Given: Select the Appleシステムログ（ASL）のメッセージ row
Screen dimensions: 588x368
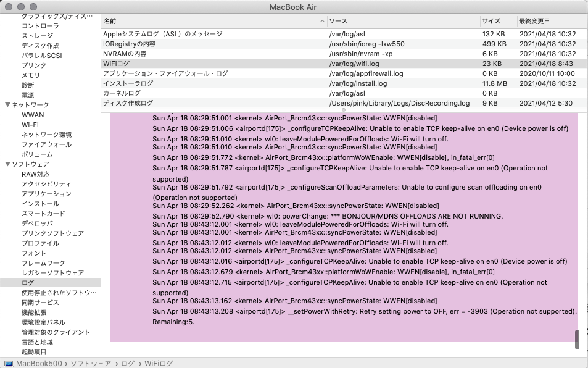Looking at the screenshot, I should pyautogui.click(x=344, y=34).
